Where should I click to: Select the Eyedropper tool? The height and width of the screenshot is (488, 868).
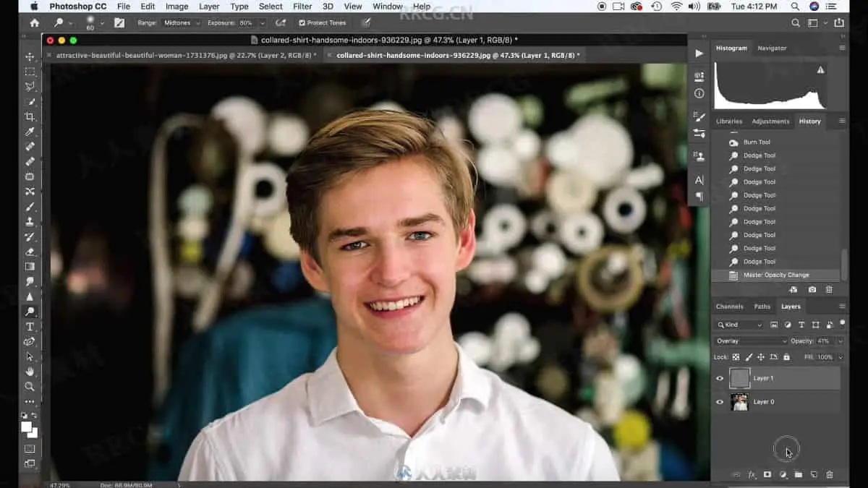[30, 132]
